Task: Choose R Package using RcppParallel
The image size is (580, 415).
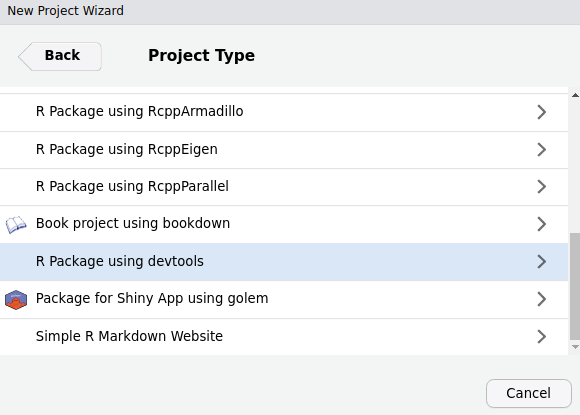Action: (x=284, y=187)
